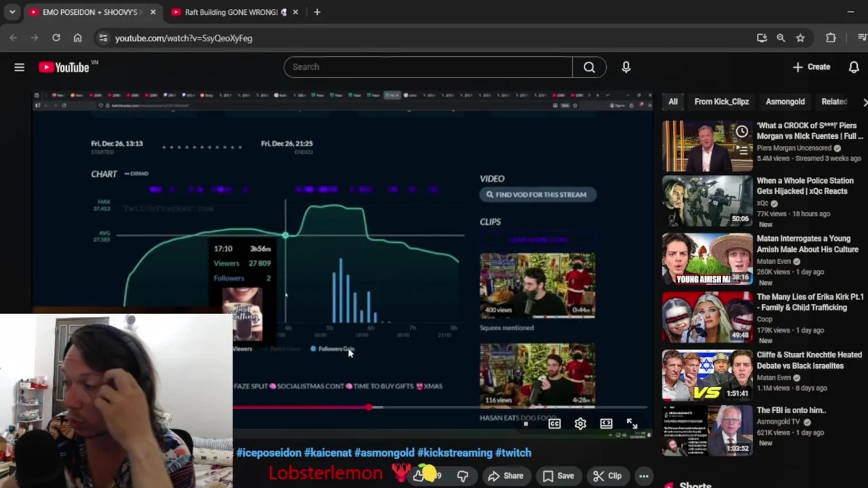The width and height of the screenshot is (868, 488).
Task: Open the notifications bell
Action: click(x=854, y=67)
